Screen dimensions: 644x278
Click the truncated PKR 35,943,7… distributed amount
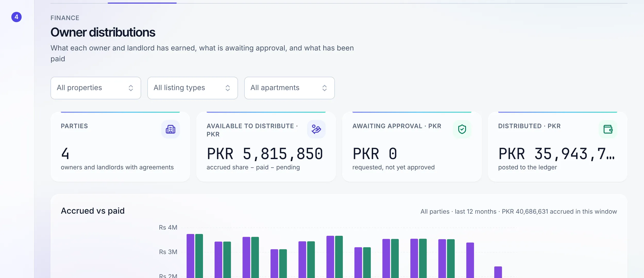pos(556,154)
